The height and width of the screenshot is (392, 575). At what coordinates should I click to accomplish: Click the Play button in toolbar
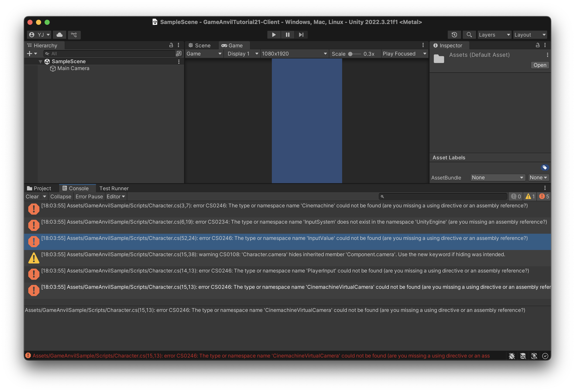click(274, 35)
